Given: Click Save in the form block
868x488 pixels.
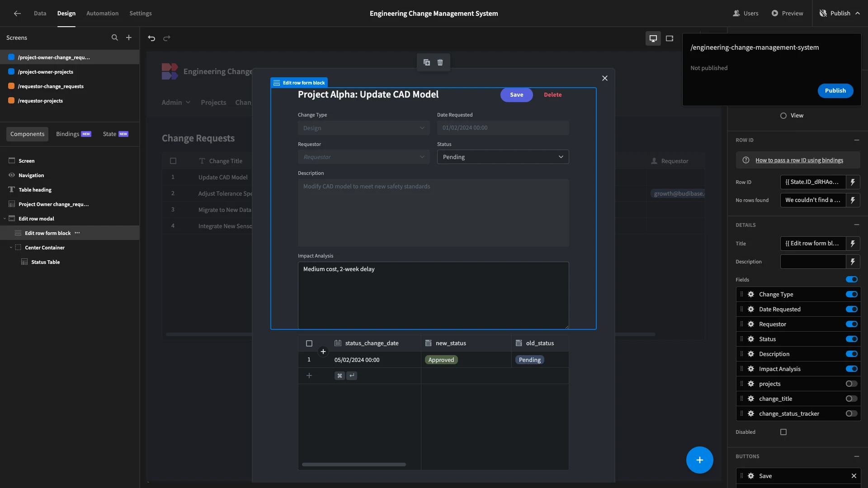Looking at the screenshot, I should (516, 94).
